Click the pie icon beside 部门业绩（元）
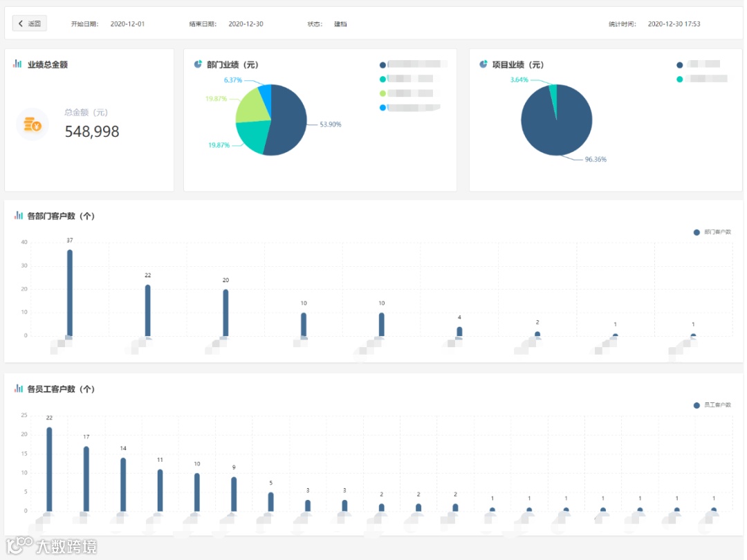Viewport: 747px width, 560px height. click(x=198, y=64)
